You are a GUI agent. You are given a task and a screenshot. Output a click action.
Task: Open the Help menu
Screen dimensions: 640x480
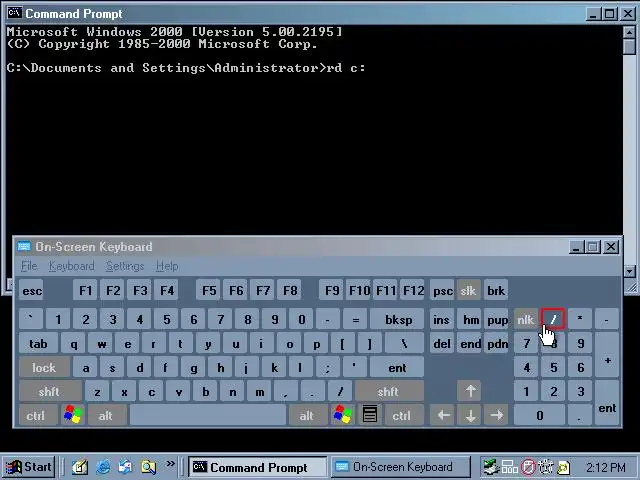(x=167, y=266)
